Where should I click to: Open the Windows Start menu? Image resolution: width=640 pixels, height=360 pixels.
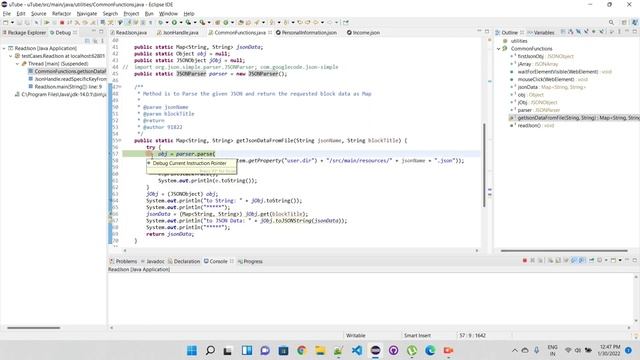coord(192,350)
